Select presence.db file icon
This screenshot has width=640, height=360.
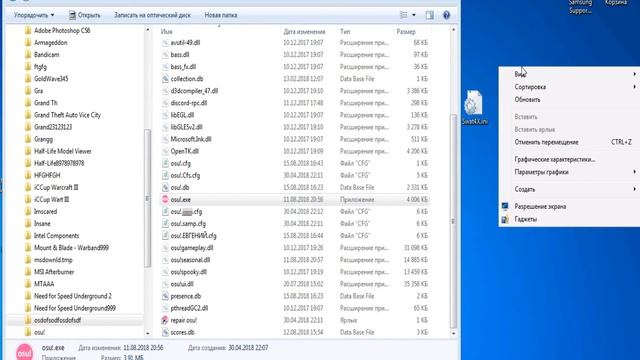point(165,296)
